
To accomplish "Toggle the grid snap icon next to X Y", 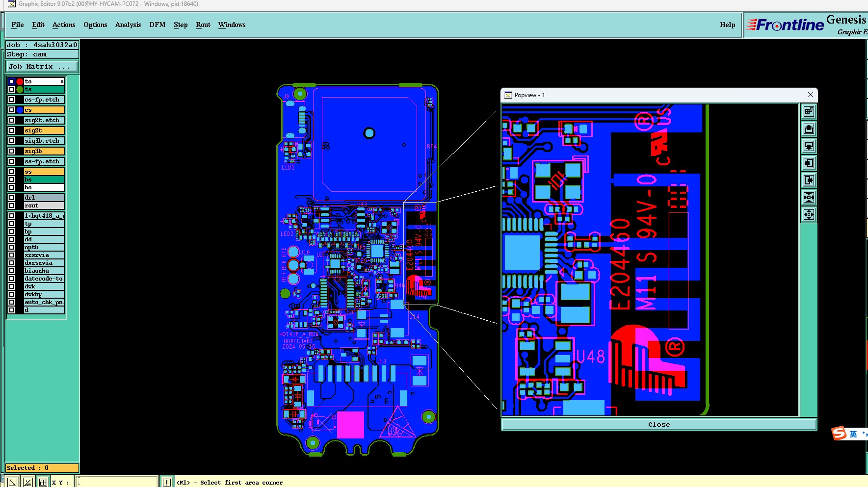I will [43, 482].
